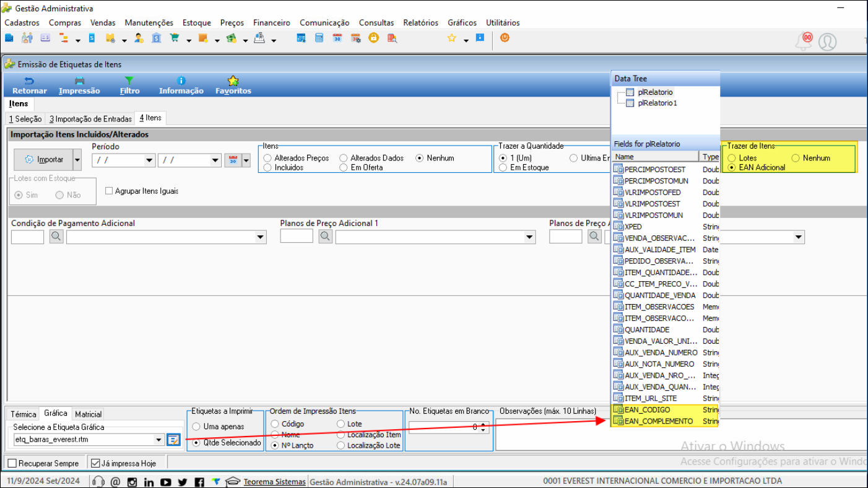Viewport: 868px width, 488px height.
Task: Switch to the Matricial tab
Action: tap(88, 414)
